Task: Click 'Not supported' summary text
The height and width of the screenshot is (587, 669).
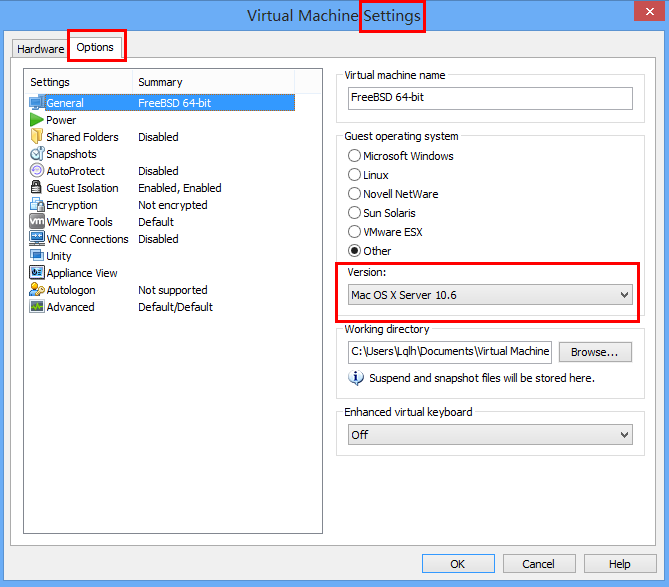Action: tap(173, 290)
